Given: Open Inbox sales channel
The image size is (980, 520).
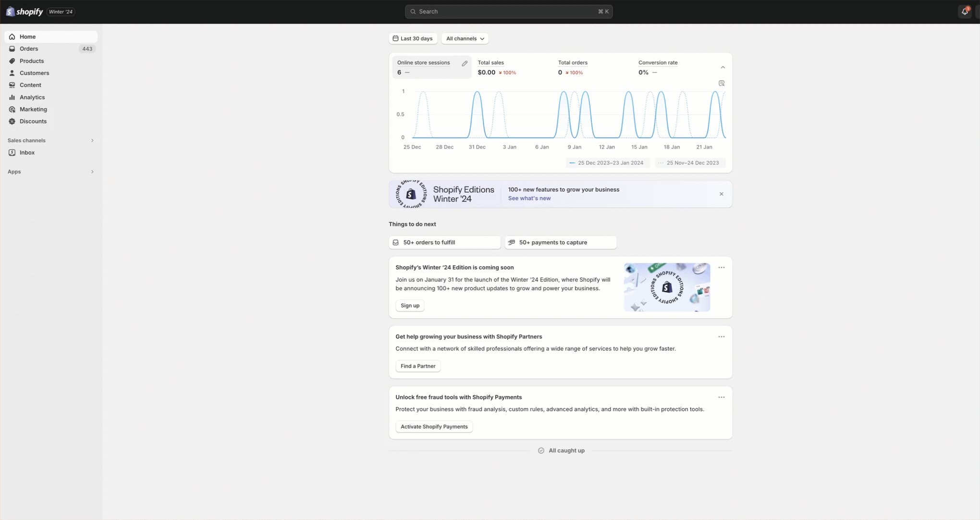Looking at the screenshot, I should tap(51, 152).
